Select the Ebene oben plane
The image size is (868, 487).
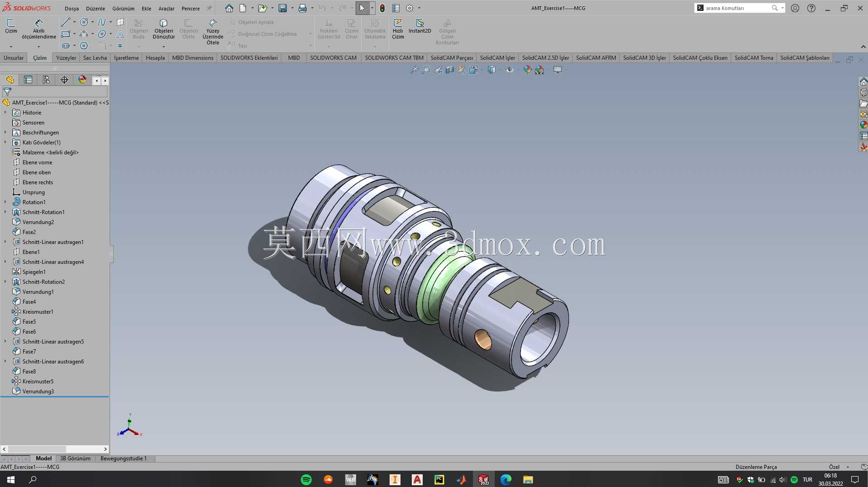(x=36, y=172)
